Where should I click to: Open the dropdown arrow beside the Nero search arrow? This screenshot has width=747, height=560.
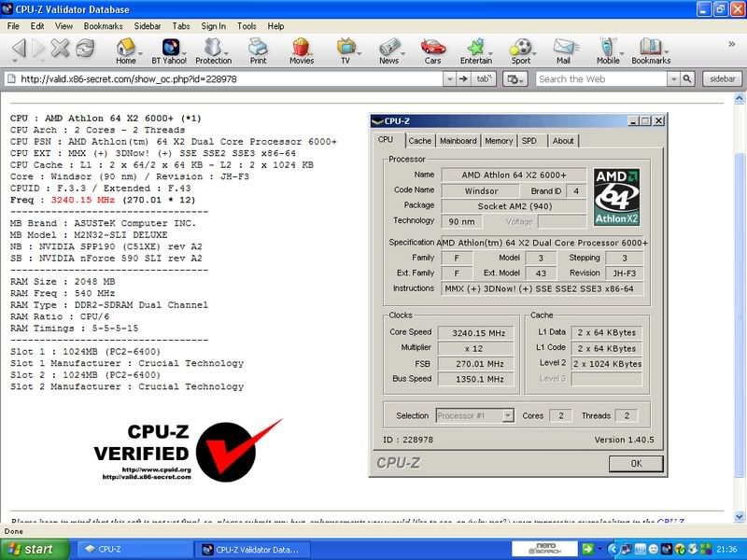tap(599, 549)
